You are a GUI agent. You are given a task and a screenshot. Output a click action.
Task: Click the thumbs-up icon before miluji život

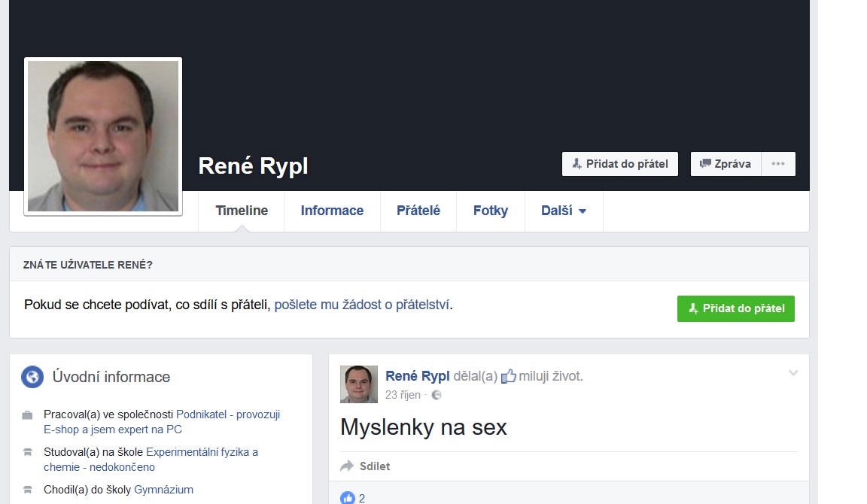tap(509, 376)
